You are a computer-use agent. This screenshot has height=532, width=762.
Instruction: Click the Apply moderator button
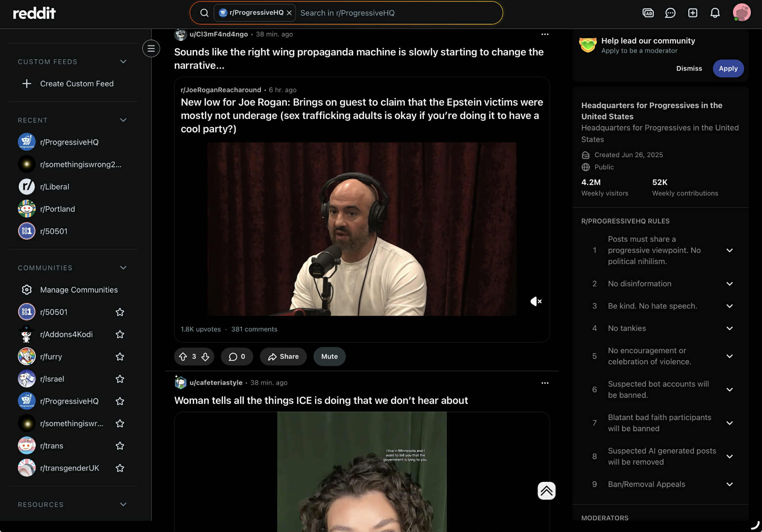[728, 68]
